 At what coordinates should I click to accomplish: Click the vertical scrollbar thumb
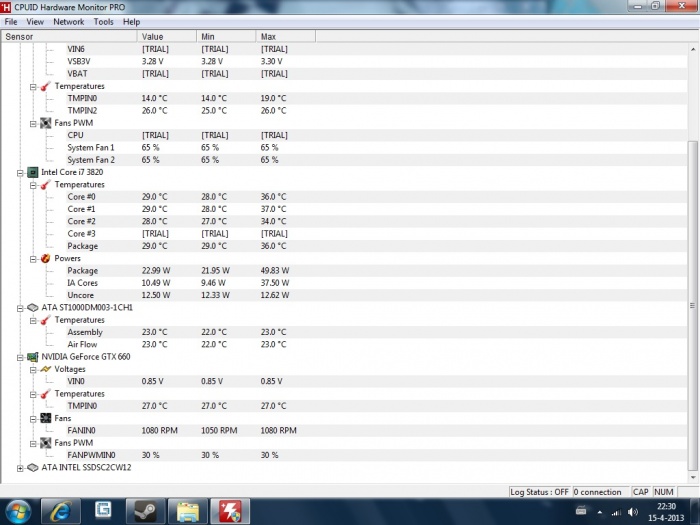pos(692,306)
